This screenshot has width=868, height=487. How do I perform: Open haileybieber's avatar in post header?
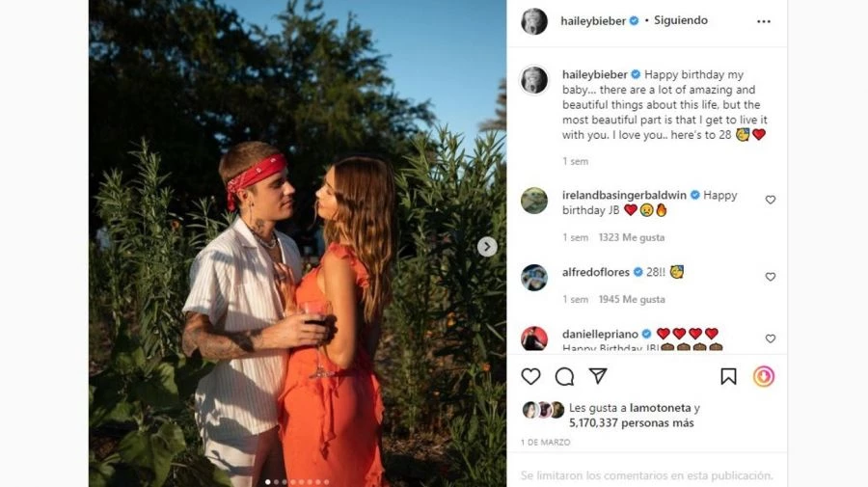click(534, 21)
